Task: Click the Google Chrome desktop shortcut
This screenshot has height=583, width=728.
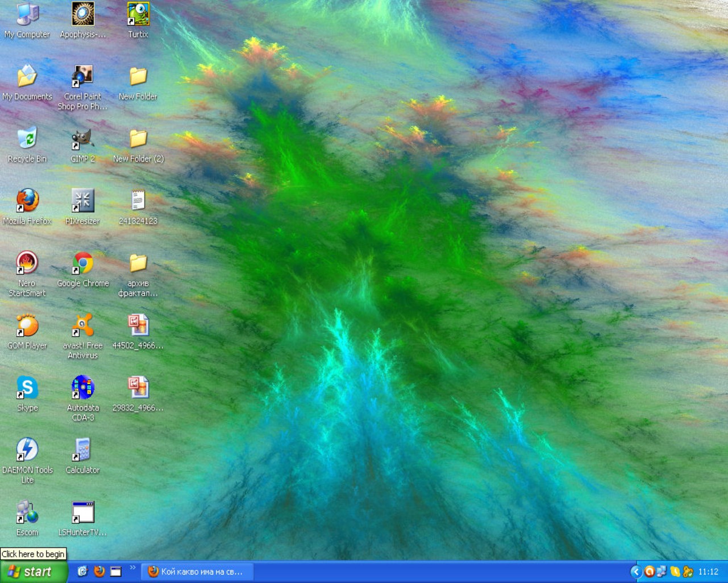Action: pos(83,264)
